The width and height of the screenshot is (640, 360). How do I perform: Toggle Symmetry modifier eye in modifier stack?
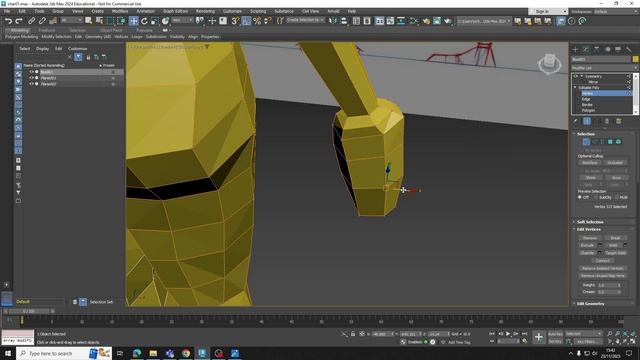coord(576,76)
